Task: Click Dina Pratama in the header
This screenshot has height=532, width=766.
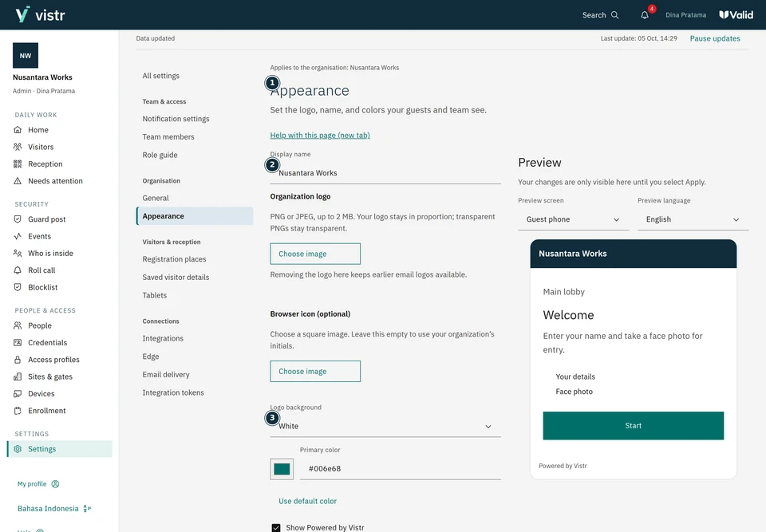Action: pyautogui.click(x=685, y=15)
